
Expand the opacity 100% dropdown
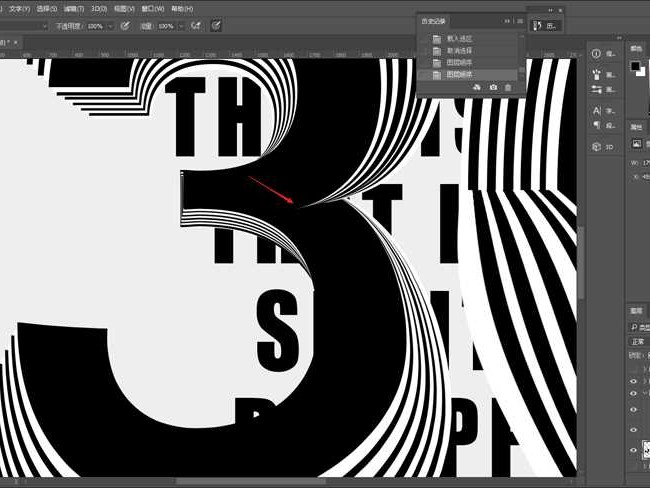coord(111,26)
